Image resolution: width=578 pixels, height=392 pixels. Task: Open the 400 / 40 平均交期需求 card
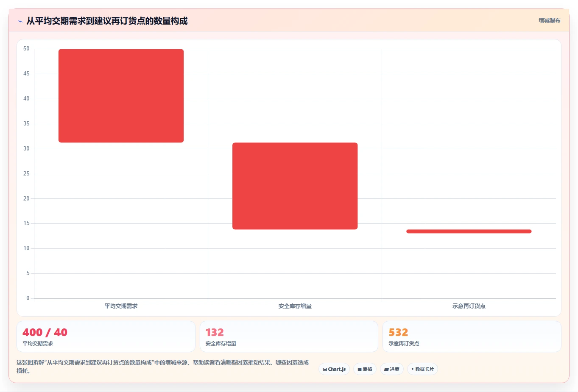[x=106, y=336]
